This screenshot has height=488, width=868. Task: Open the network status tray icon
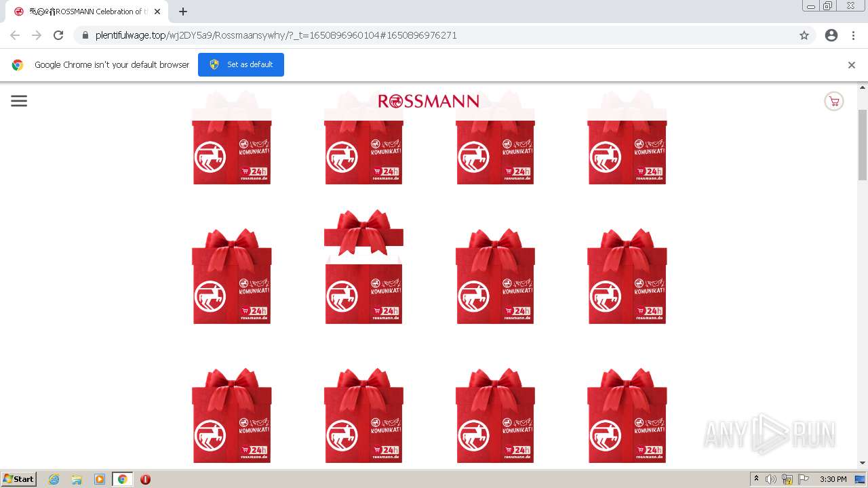(x=787, y=479)
